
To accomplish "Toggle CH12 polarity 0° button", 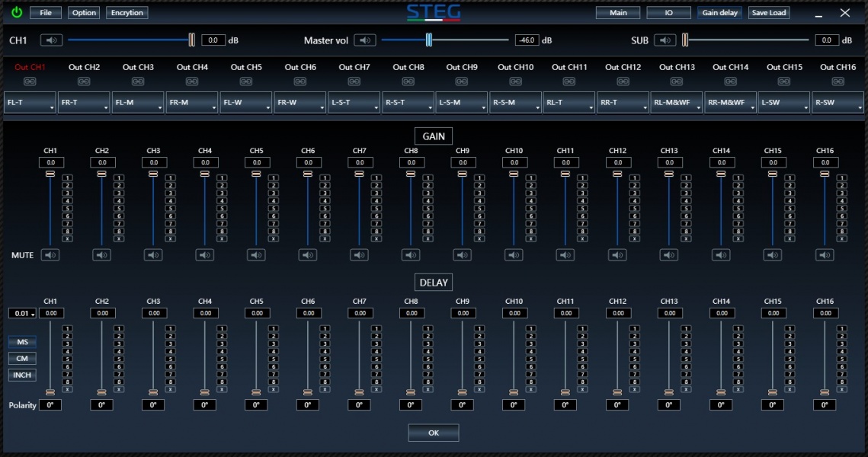I will click(617, 405).
